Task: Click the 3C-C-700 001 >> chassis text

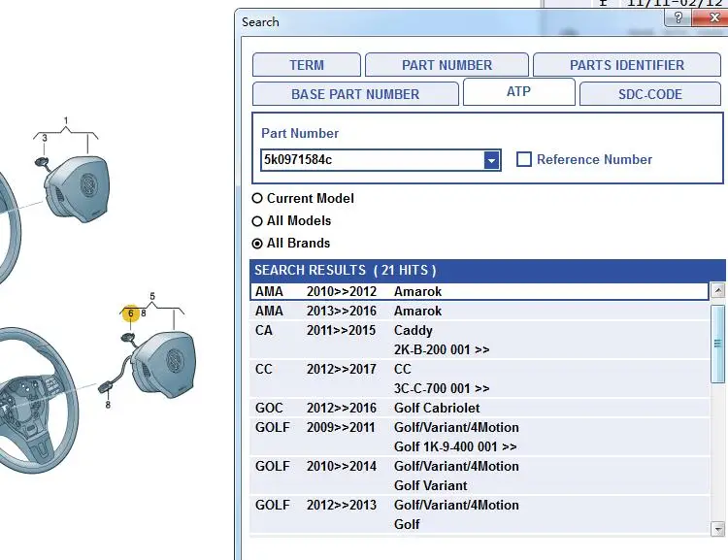Action: (442, 388)
